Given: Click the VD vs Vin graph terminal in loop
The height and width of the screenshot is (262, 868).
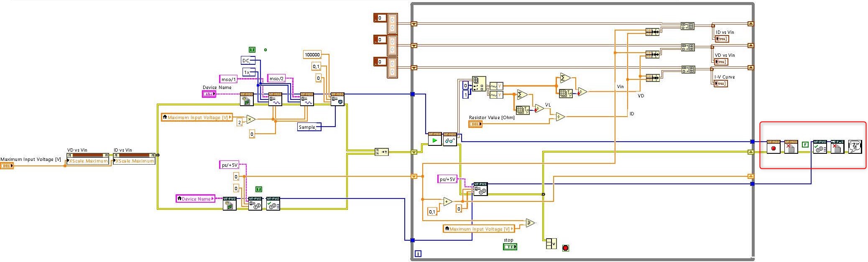Looking at the screenshot, I should click(721, 62).
